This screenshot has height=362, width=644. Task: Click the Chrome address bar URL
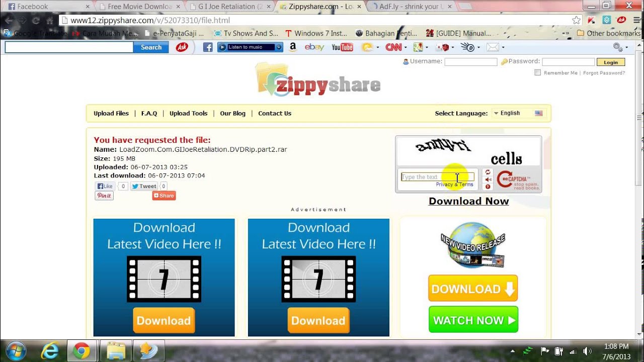[x=150, y=21]
